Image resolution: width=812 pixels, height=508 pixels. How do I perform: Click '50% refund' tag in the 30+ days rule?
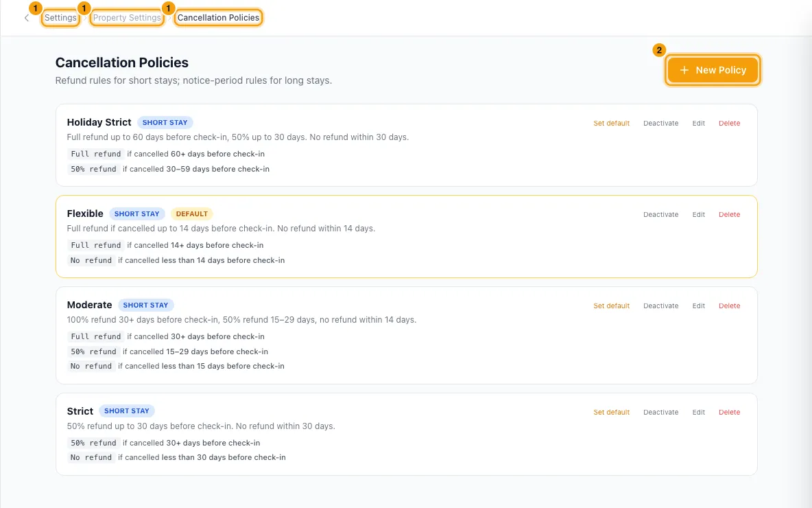click(93, 443)
